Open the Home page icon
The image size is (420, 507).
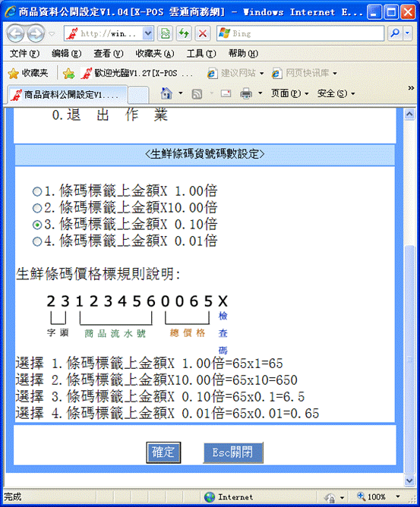click(x=166, y=93)
